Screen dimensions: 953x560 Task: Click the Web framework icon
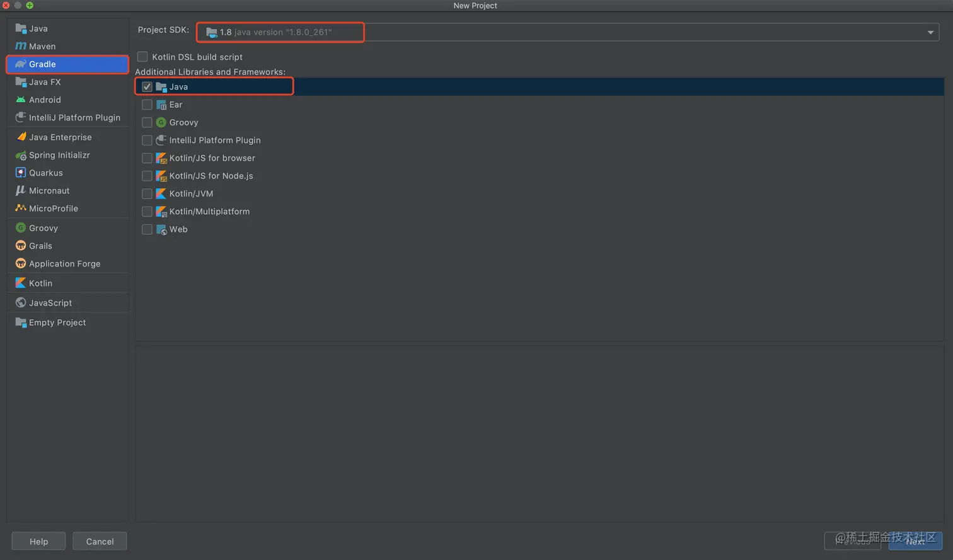(x=161, y=229)
